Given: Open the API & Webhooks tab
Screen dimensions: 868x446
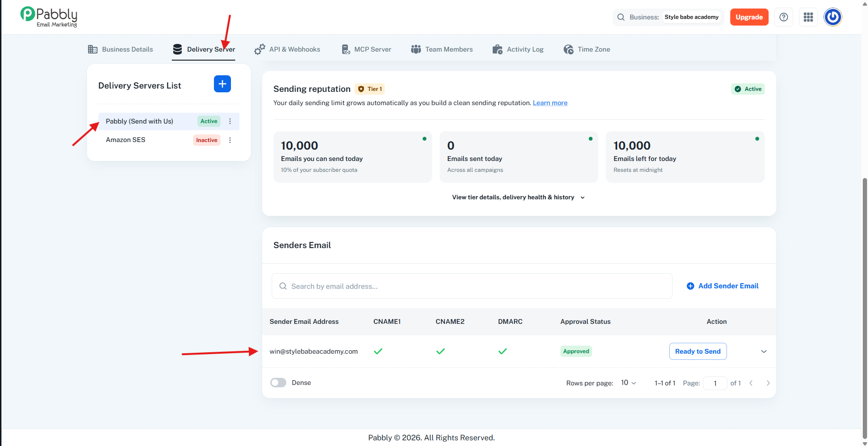Looking at the screenshot, I should point(287,49).
